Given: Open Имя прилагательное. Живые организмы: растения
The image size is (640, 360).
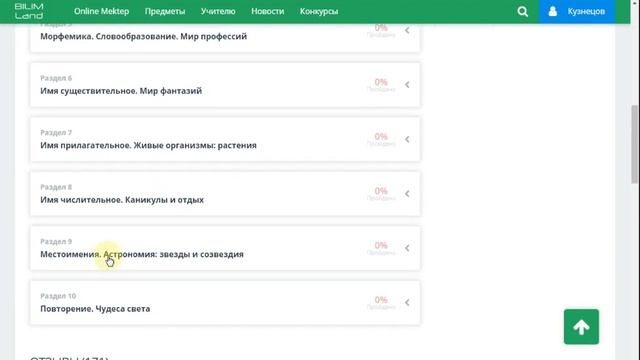Looking at the screenshot, I should [148, 145].
